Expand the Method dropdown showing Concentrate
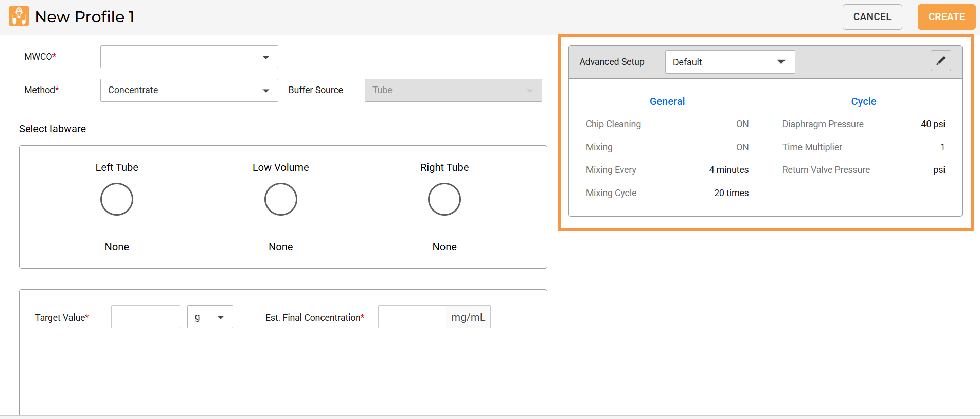The height and width of the screenshot is (419, 980). click(189, 90)
